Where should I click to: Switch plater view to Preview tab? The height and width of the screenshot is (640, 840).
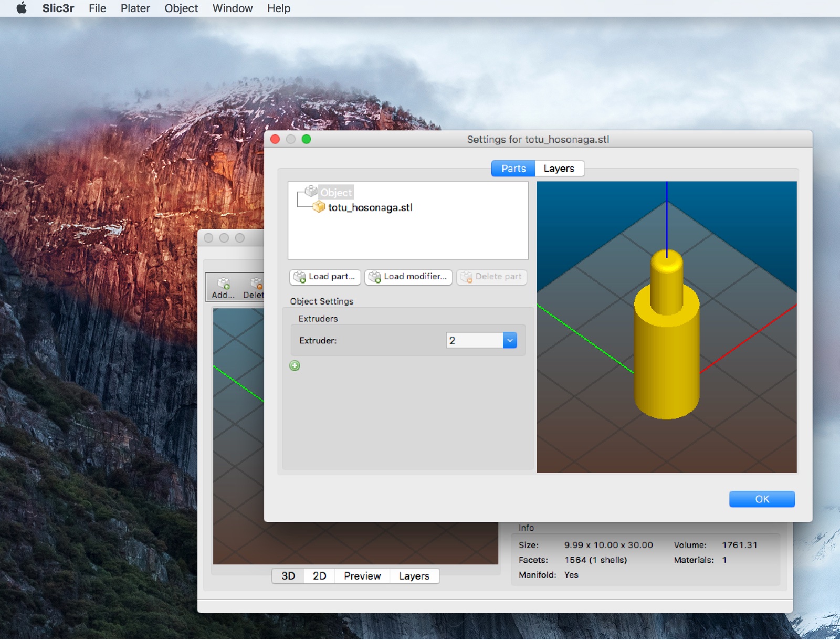click(362, 576)
